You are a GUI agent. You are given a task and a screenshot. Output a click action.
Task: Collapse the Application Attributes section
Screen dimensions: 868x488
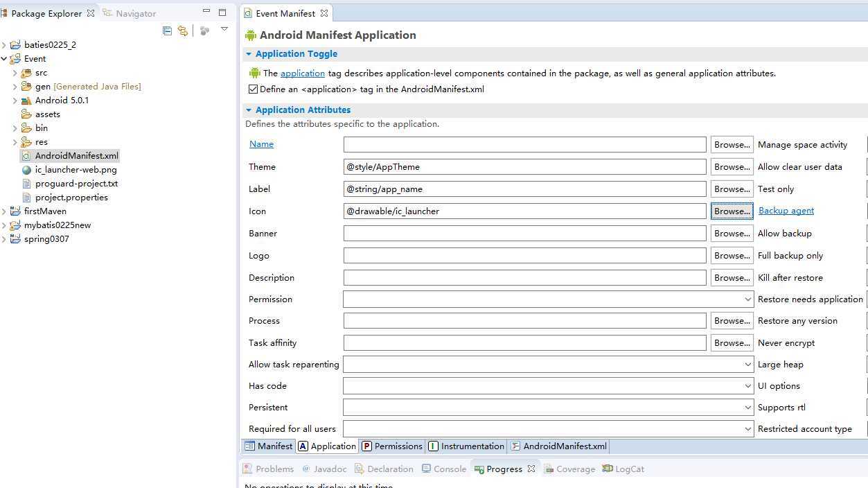249,110
